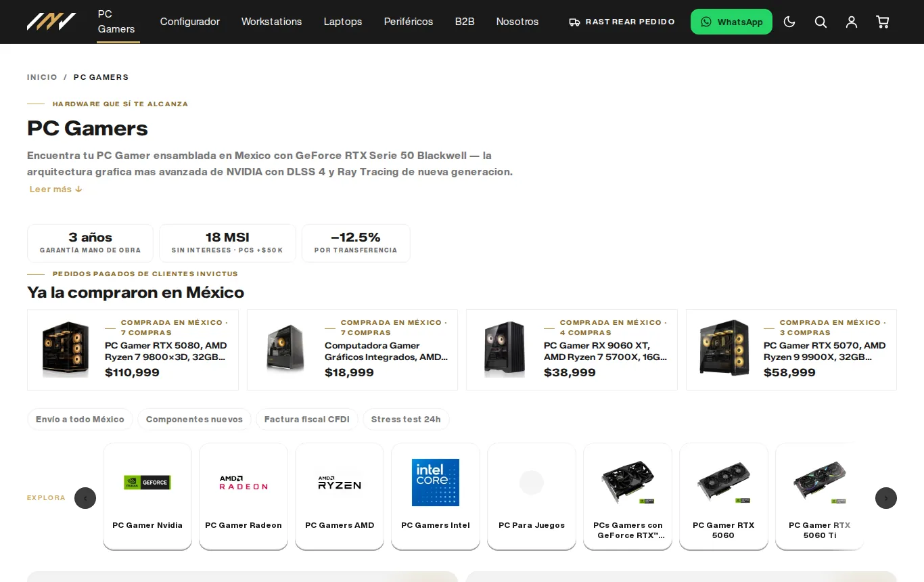The image size is (924, 582).
Task: Open the shopping cart icon
Action: 883,22
